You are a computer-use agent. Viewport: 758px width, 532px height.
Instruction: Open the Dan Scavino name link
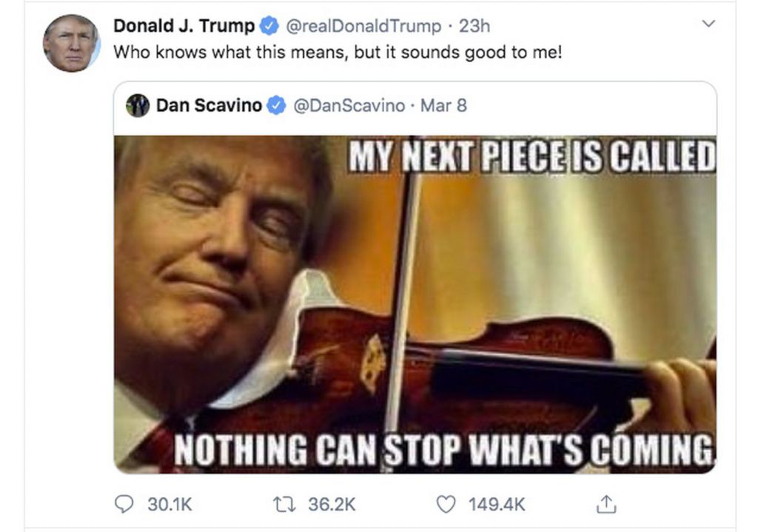[x=209, y=105]
